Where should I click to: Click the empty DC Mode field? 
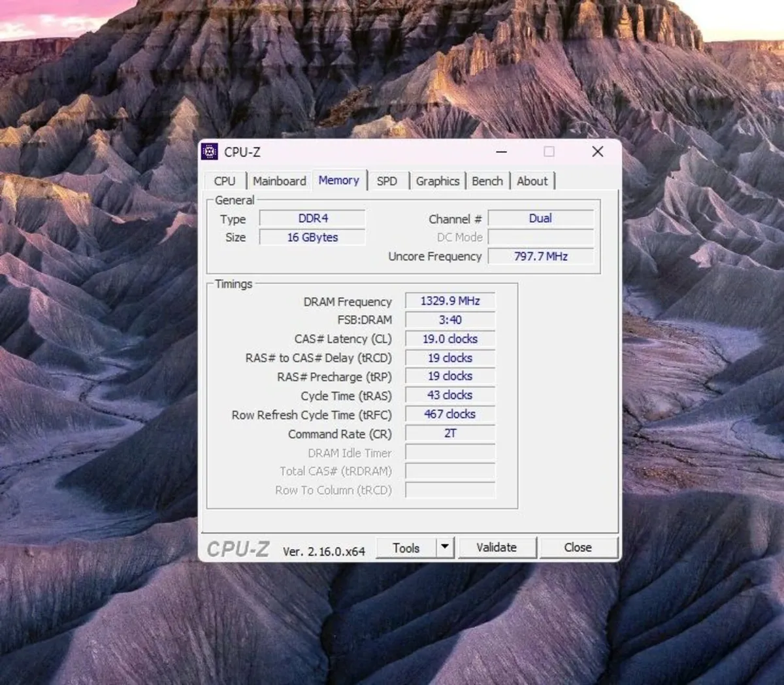pyautogui.click(x=541, y=237)
